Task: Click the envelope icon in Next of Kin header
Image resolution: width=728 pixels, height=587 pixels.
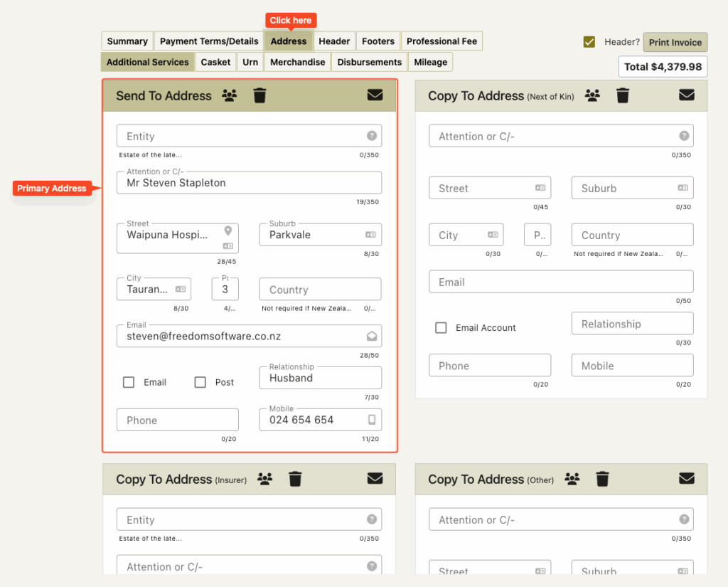Action: tap(687, 95)
